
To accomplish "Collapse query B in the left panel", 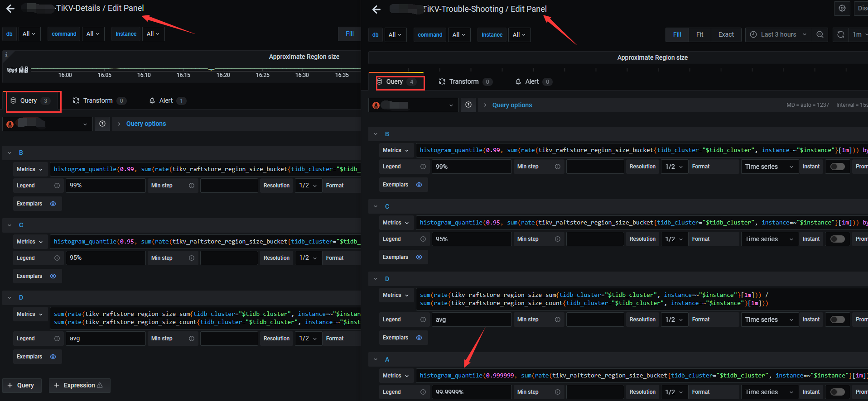I will (x=10, y=153).
